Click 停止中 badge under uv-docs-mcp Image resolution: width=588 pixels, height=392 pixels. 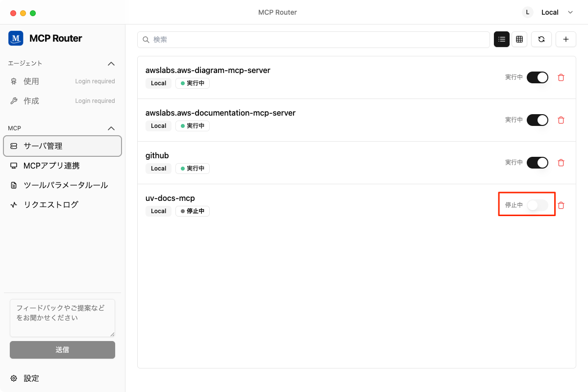pos(193,211)
